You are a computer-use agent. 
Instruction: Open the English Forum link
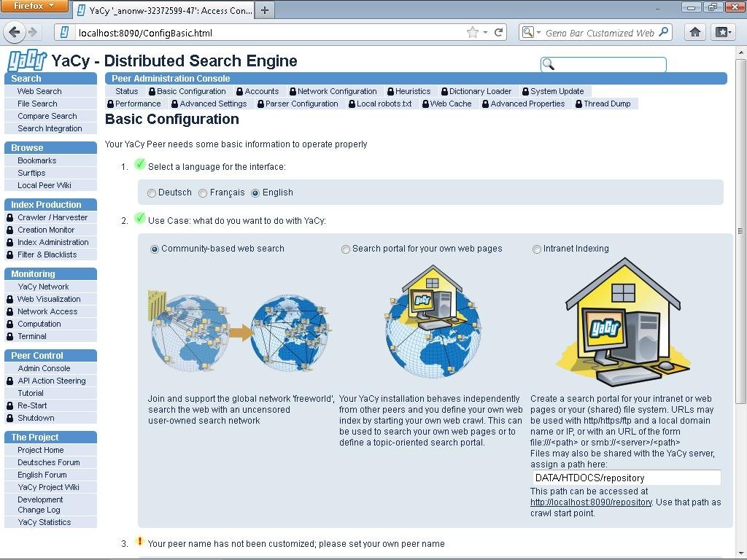click(x=42, y=475)
